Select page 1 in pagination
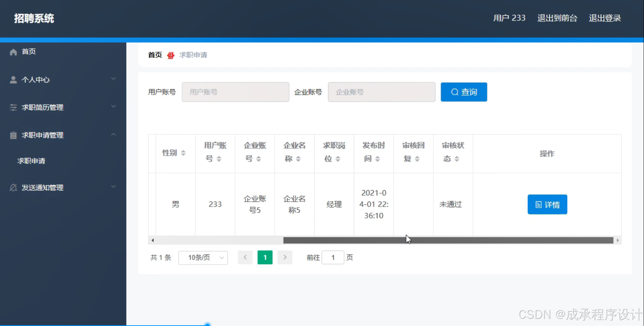Image resolution: width=644 pixels, height=326 pixels. (265, 257)
